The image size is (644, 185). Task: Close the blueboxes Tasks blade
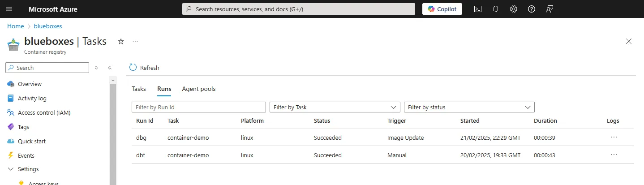pos(629,41)
